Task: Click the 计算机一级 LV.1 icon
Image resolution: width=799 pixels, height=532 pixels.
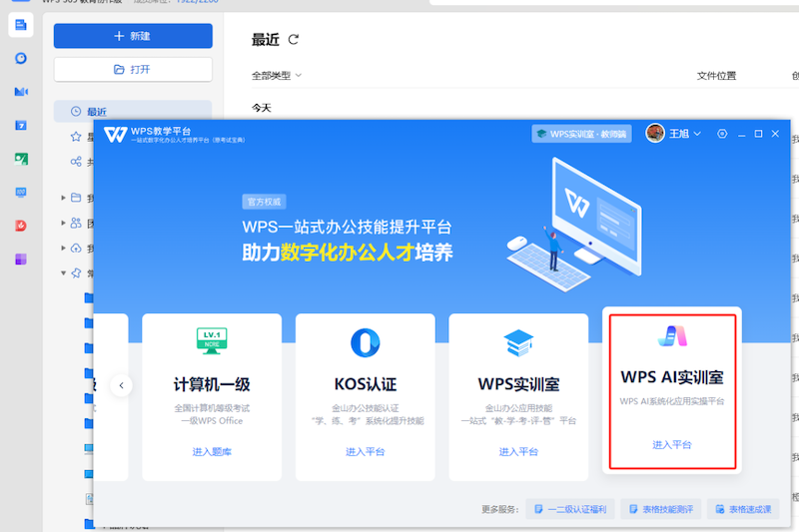Action: pos(212,341)
